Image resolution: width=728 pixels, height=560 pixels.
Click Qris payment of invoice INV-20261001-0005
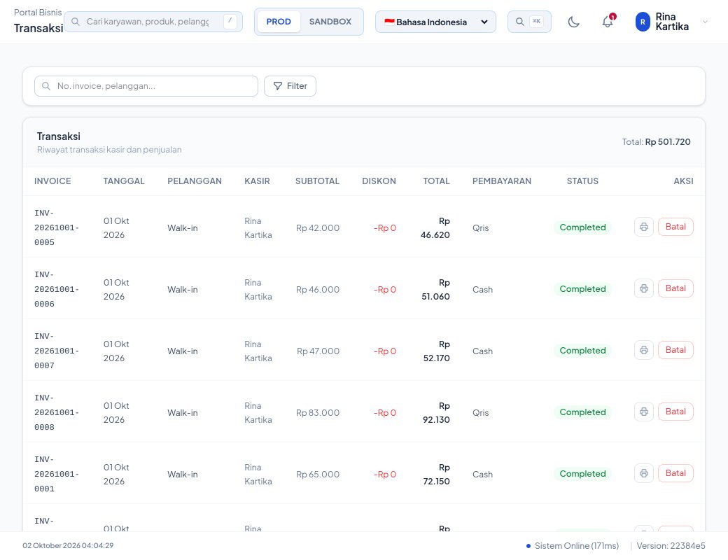pos(480,228)
